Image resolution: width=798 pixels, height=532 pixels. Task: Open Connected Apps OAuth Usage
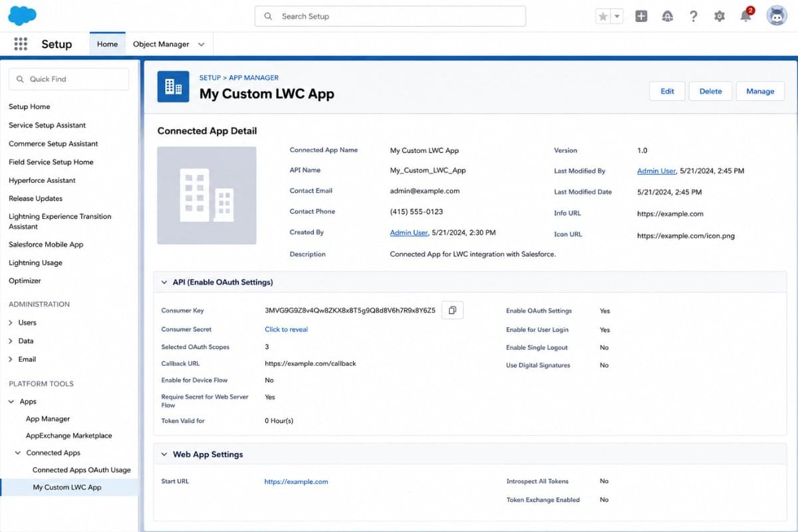coord(82,469)
